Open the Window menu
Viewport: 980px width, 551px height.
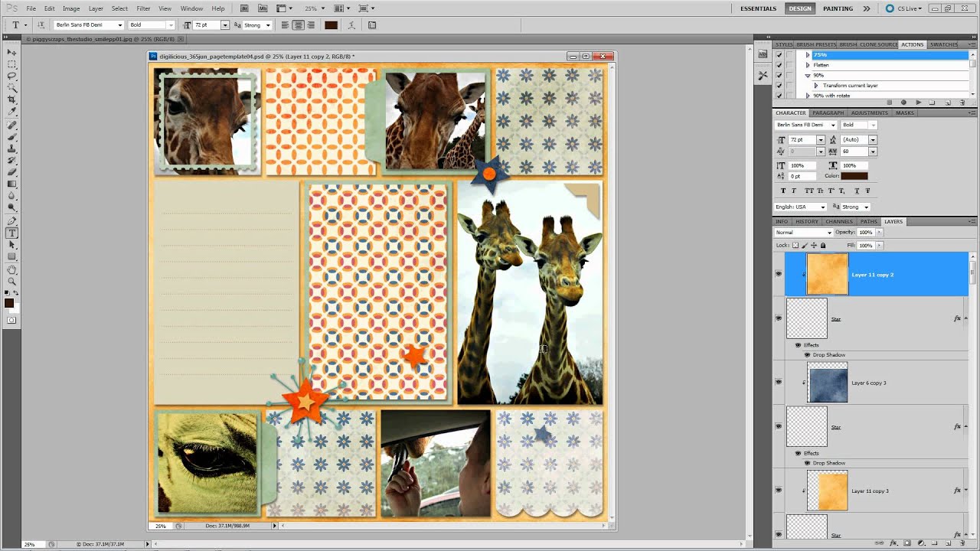tap(191, 8)
